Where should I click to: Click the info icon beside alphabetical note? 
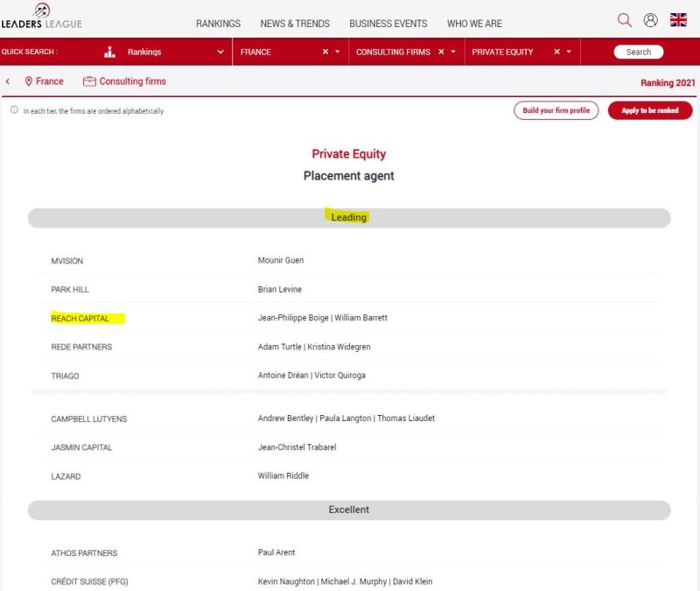[x=14, y=111]
